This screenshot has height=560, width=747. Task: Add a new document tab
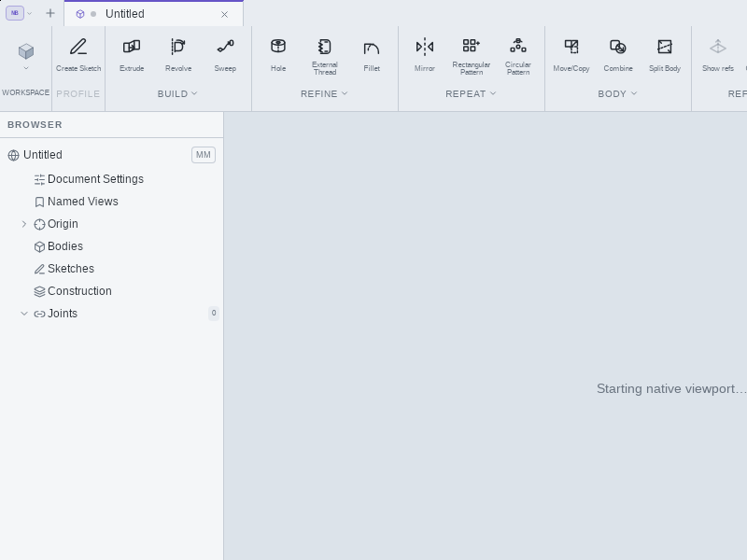pos(50,13)
